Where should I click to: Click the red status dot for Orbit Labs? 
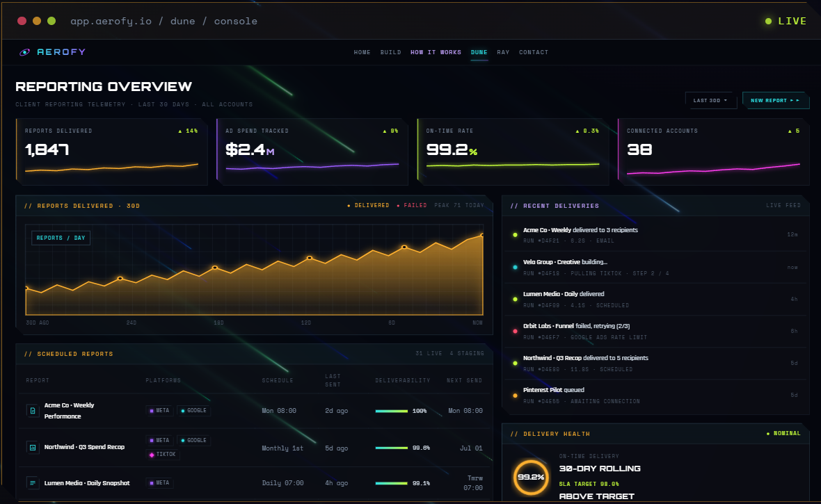(516, 332)
